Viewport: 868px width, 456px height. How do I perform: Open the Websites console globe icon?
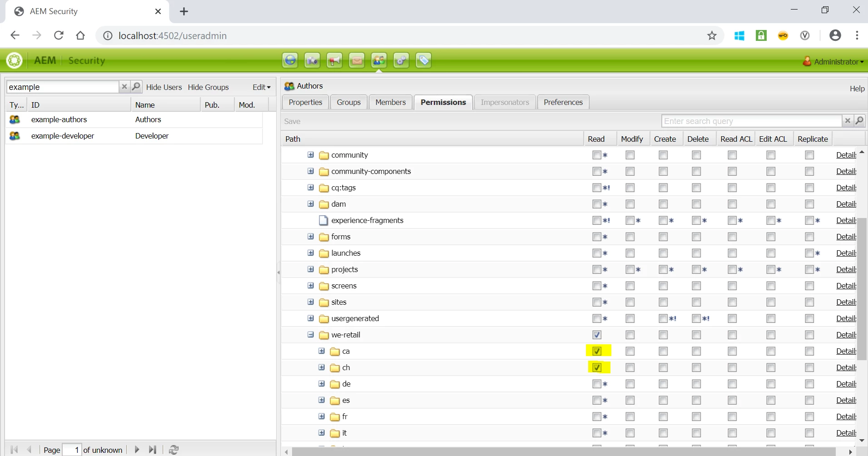(290, 60)
